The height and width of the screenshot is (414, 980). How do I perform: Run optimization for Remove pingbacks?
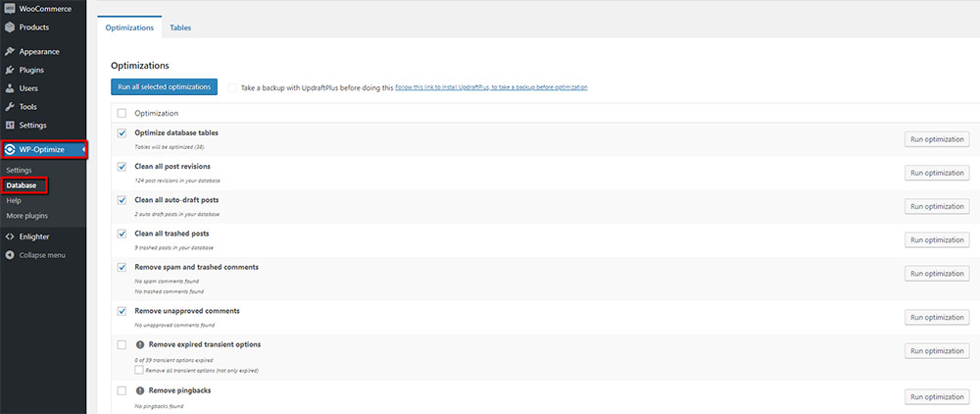(937, 397)
